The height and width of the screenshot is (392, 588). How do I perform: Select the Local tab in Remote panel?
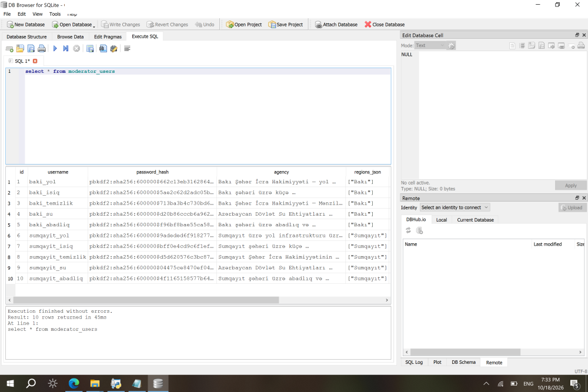click(x=442, y=220)
